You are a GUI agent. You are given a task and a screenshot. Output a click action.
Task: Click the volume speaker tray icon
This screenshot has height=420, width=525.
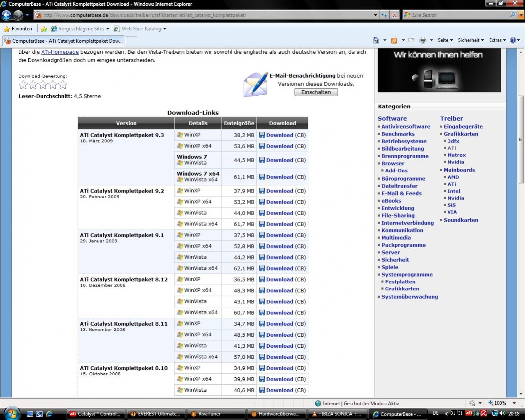[503, 413]
